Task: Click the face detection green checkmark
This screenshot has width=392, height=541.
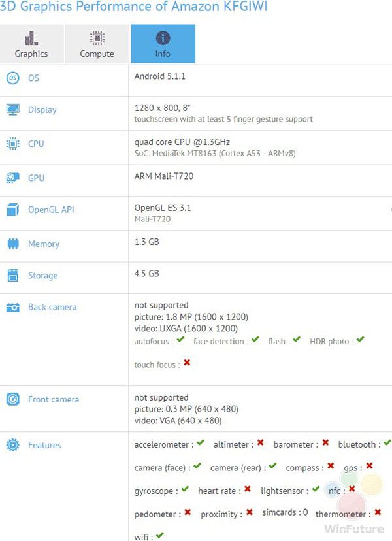Action: point(255,340)
